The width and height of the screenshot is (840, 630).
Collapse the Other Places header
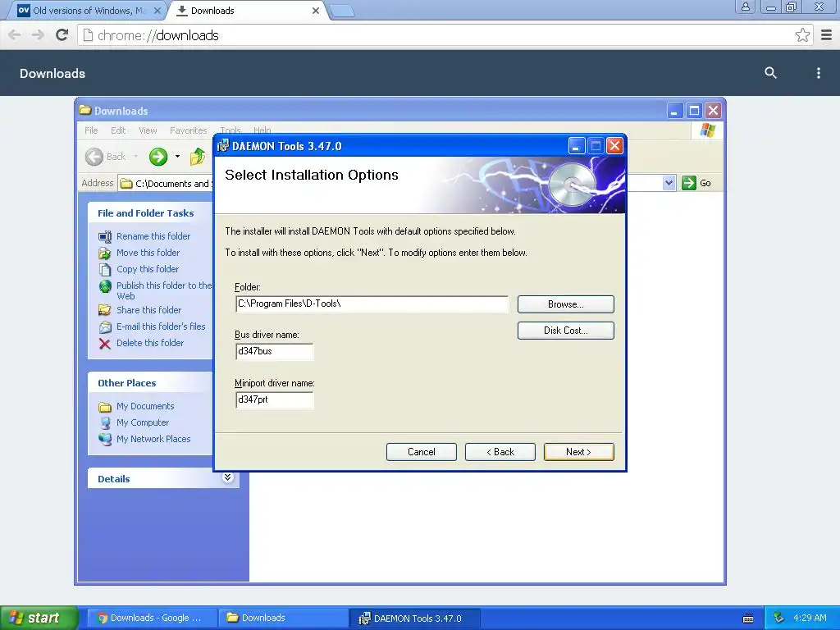(x=151, y=383)
